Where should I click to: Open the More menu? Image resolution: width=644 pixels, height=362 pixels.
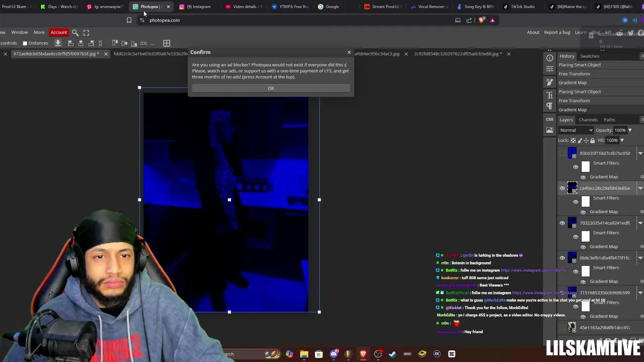pos(39,32)
